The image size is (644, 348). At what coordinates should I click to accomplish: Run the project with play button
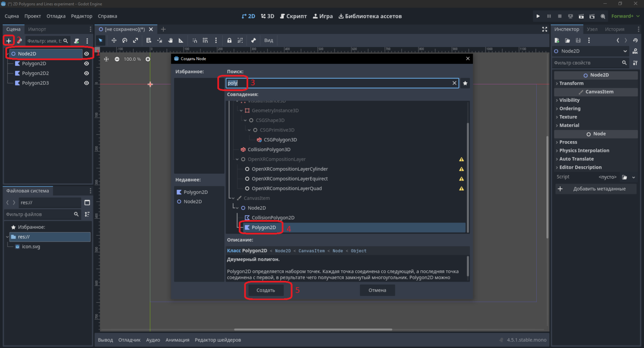click(538, 16)
